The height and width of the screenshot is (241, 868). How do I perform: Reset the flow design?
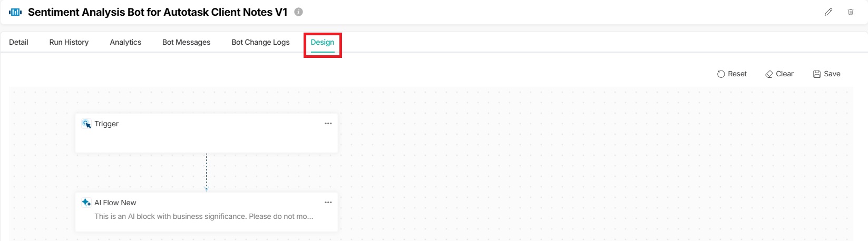(732, 74)
